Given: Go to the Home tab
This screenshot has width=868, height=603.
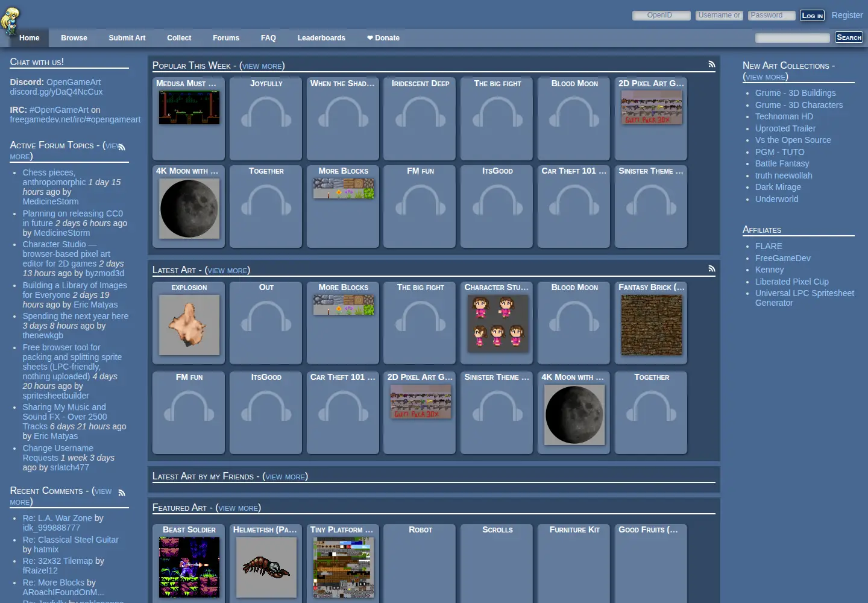Looking at the screenshot, I should 29,38.
